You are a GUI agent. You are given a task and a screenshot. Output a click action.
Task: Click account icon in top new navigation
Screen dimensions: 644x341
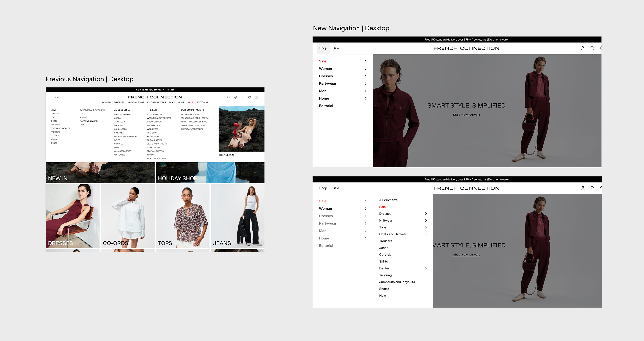click(583, 48)
